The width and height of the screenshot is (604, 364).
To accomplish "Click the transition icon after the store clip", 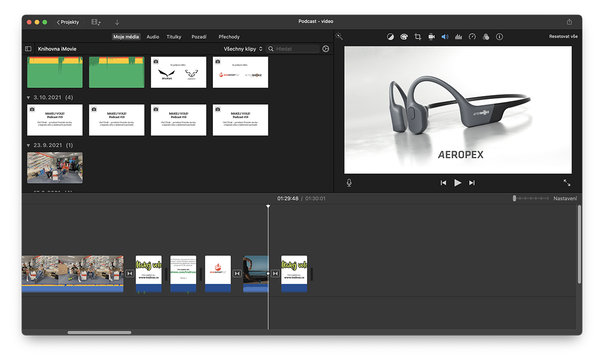I will 130,274.
